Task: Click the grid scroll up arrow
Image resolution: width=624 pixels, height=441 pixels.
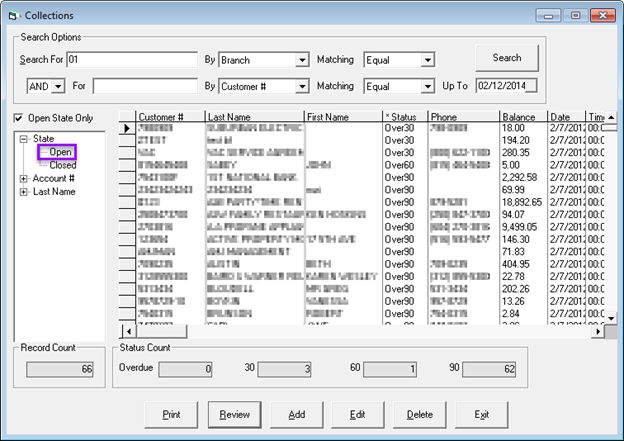Action: (x=611, y=117)
